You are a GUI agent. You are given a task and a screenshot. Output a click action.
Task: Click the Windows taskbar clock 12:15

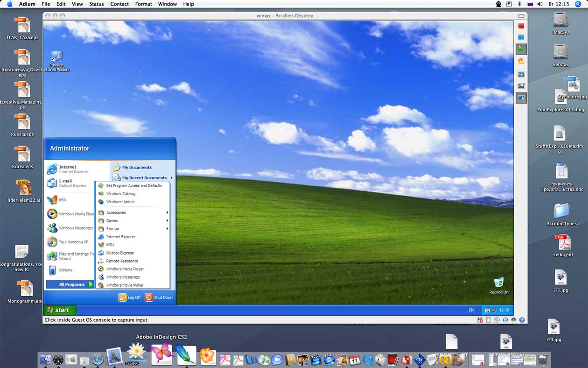(504, 310)
